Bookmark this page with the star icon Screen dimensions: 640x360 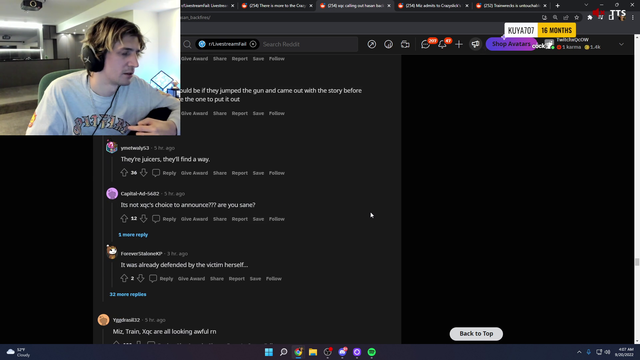coord(576,18)
